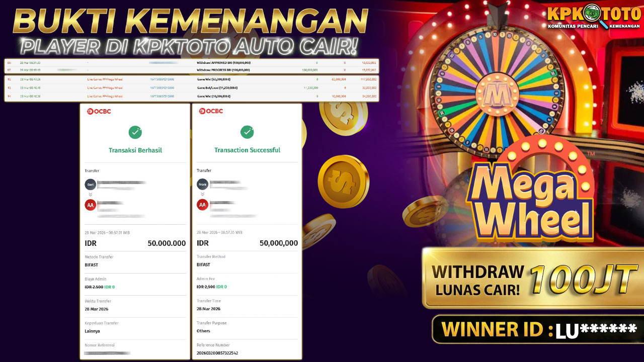Click the OCBC logo on the Indonesian receipt
Image resolution: width=644 pixels, height=362 pixels.
coord(99,111)
